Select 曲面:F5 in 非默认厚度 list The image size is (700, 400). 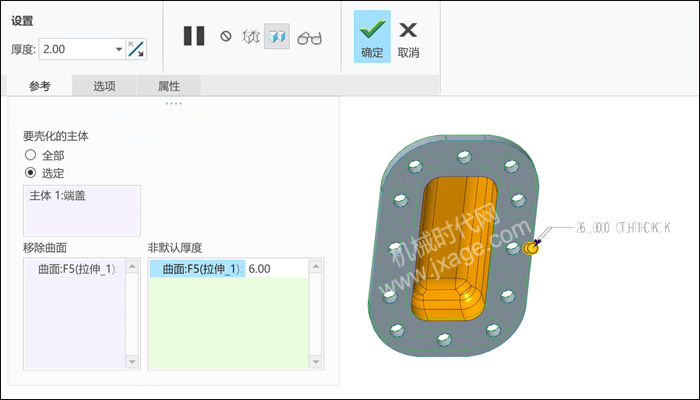pos(197,269)
